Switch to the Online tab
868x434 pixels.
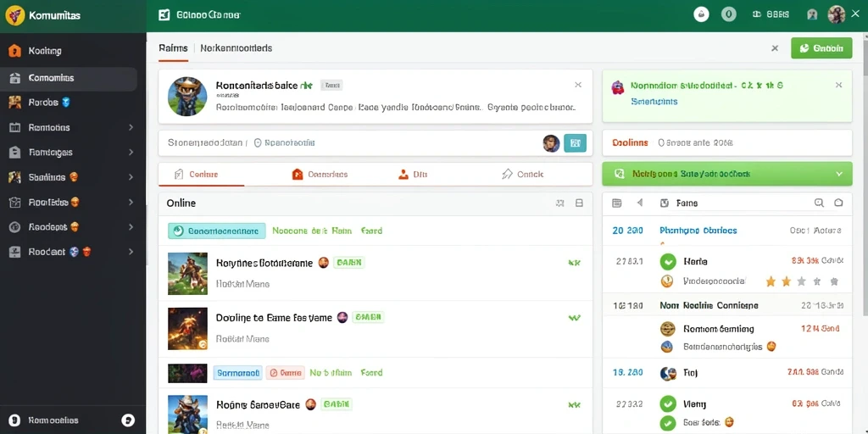pyautogui.click(x=201, y=175)
